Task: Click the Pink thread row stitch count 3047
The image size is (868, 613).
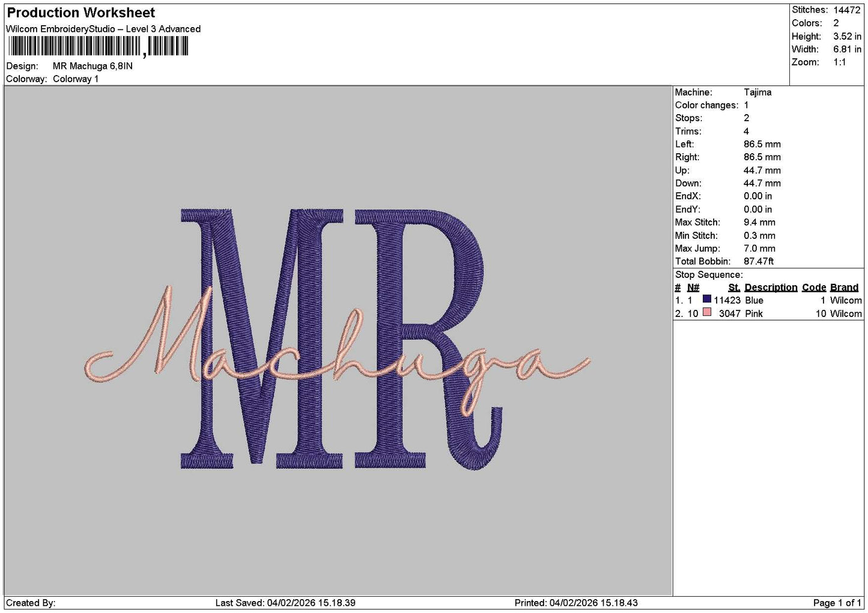Action: click(729, 314)
